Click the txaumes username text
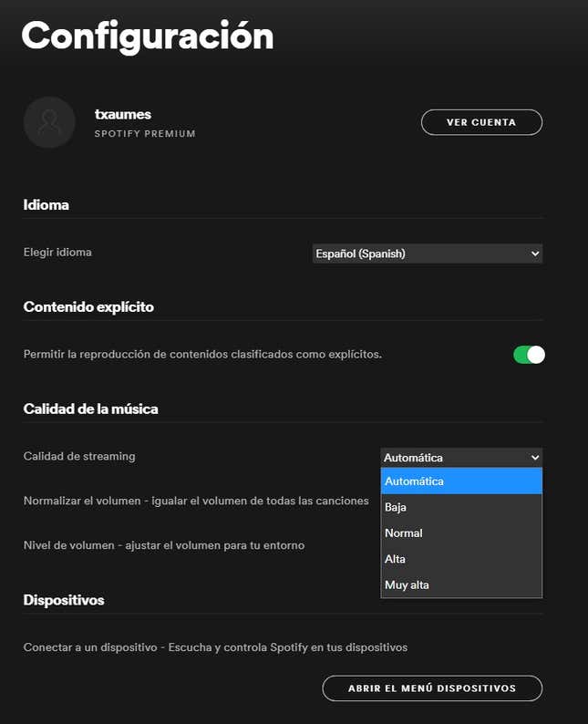Screen dimensions: 588x724 [123, 114]
